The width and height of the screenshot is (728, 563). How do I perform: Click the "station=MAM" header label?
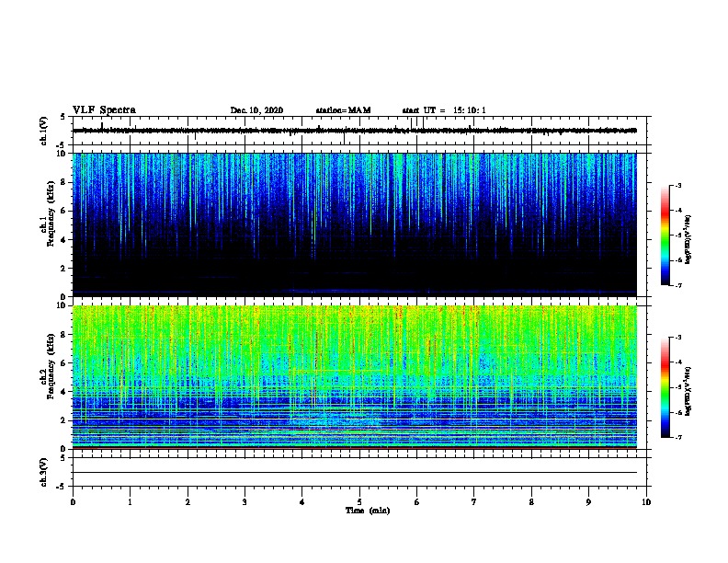tap(343, 110)
